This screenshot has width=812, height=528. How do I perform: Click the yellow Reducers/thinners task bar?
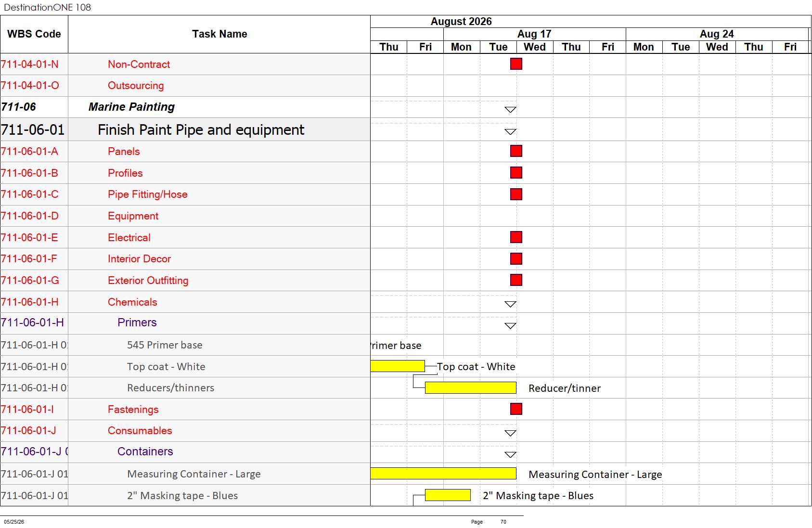pyautogui.click(x=471, y=388)
